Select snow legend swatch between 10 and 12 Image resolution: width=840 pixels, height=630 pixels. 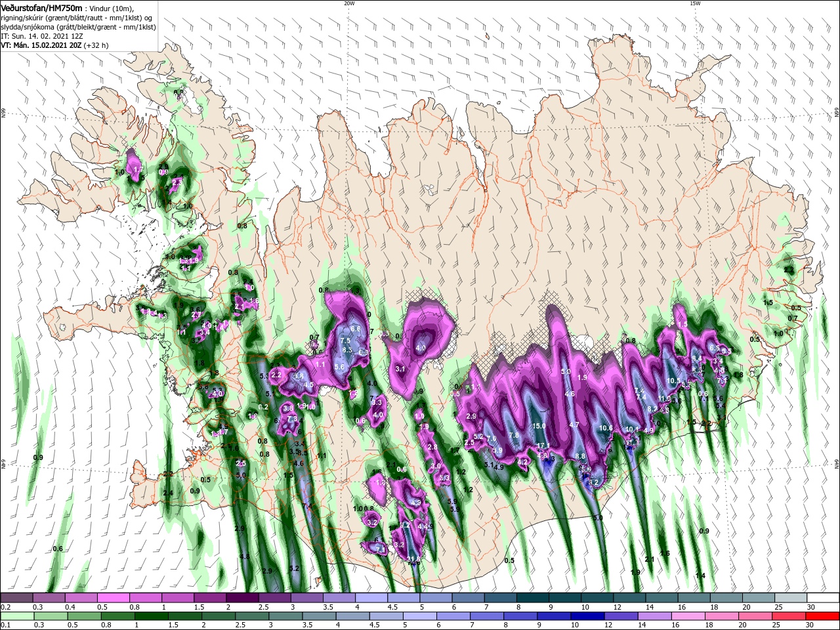pyautogui.click(x=597, y=598)
